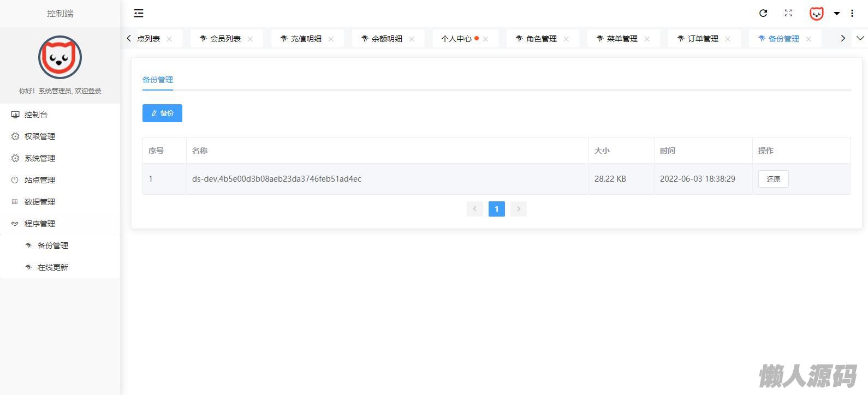Close the 充值明细 tab
Image resolution: width=868 pixels, height=395 pixels.
coord(331,39)
